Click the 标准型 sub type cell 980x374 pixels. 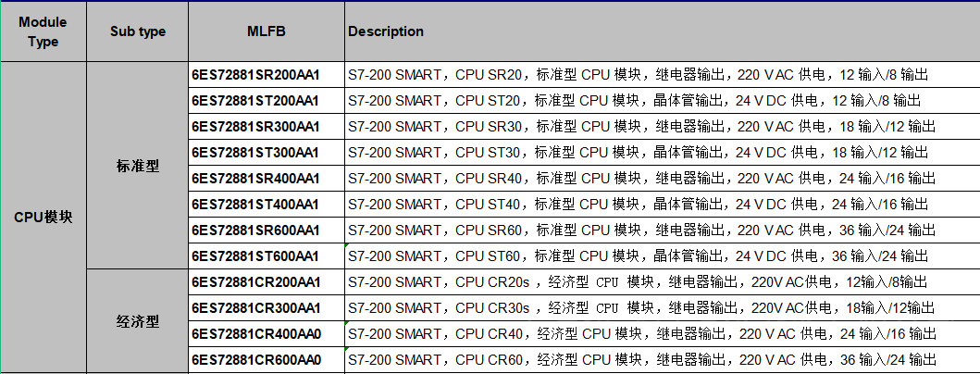138,166
